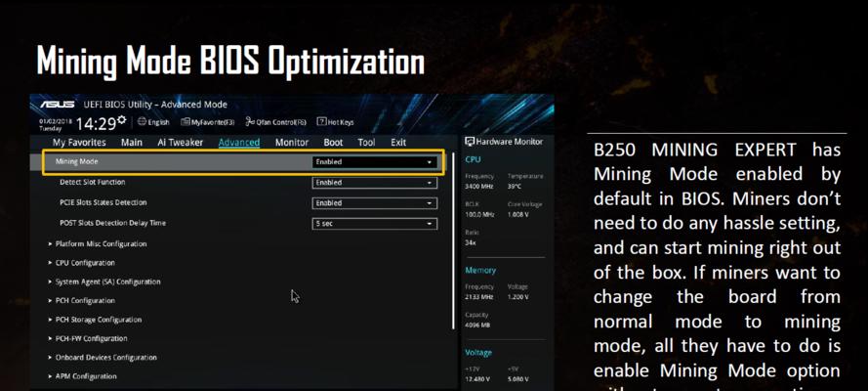Click the PCIE Slots States Detection label

point(103,202)
